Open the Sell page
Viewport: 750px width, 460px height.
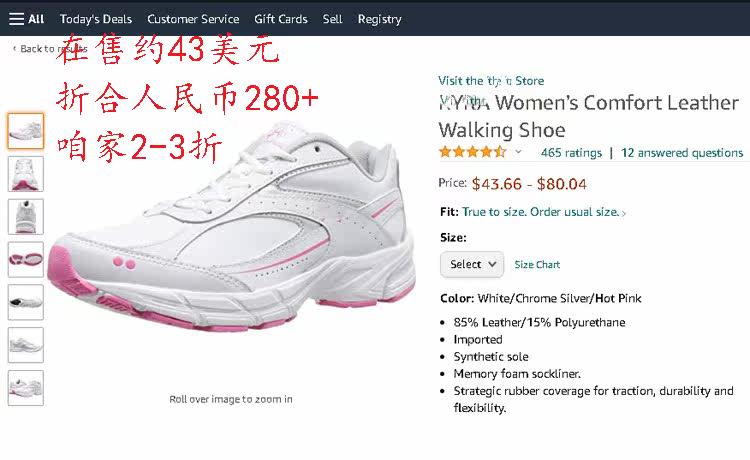[332, 19]
